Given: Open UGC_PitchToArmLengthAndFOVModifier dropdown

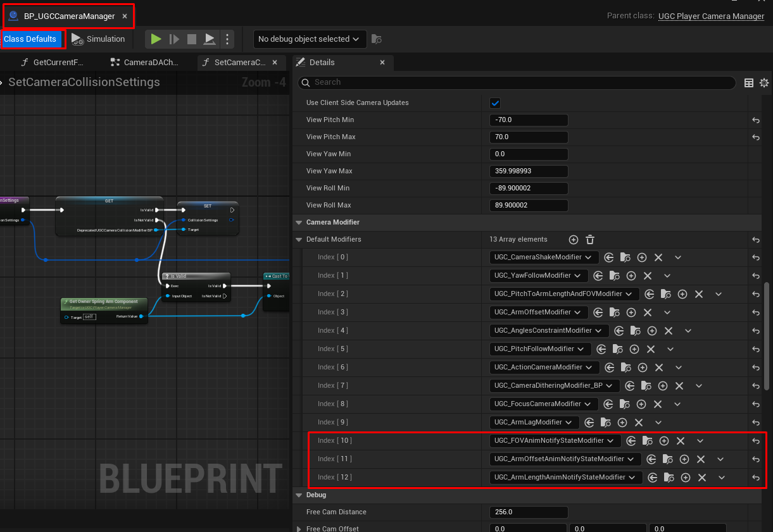Looking at the screenshot, I should pos(564,294).
